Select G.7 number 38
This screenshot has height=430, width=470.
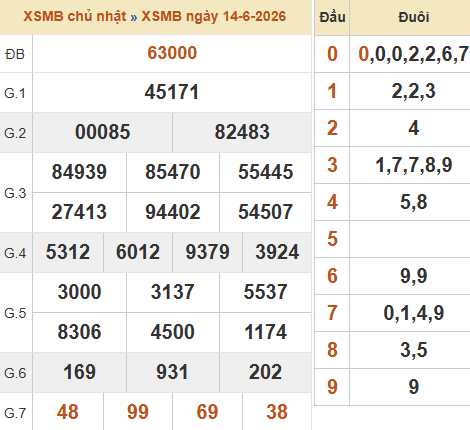(x=277, y=412)
